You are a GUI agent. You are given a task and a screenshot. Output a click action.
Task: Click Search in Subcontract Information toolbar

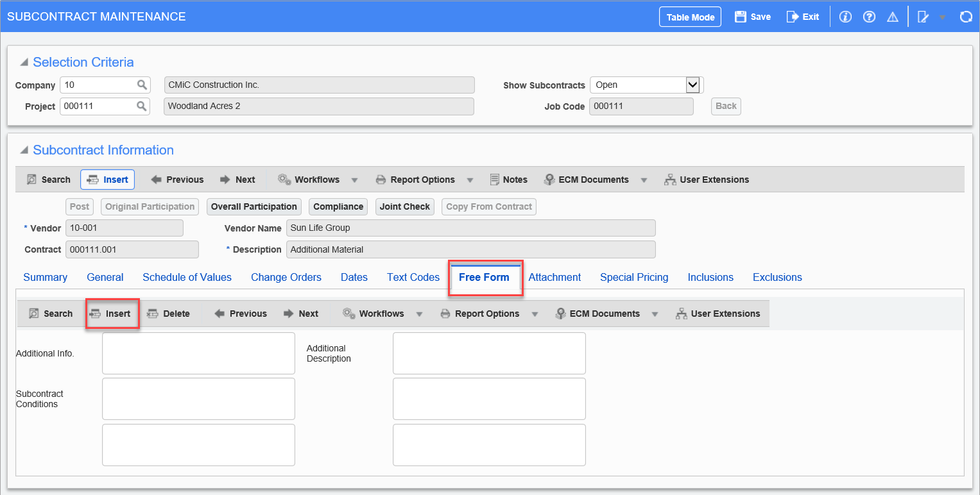click(49, 180)
